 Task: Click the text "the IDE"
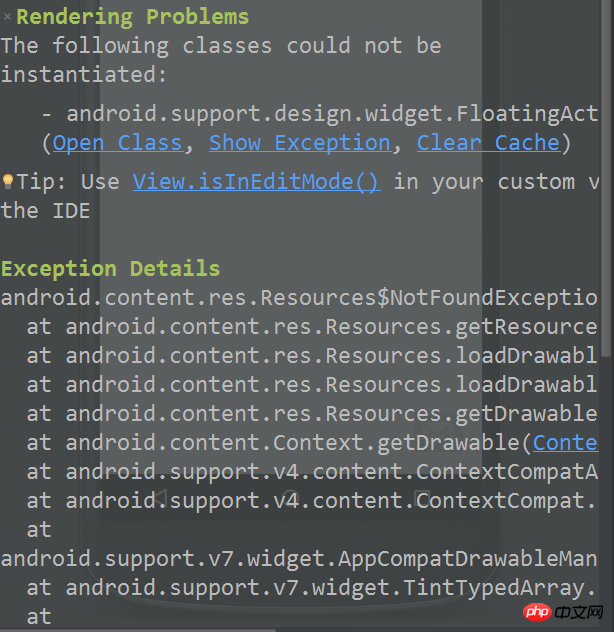tap(45, 210)
